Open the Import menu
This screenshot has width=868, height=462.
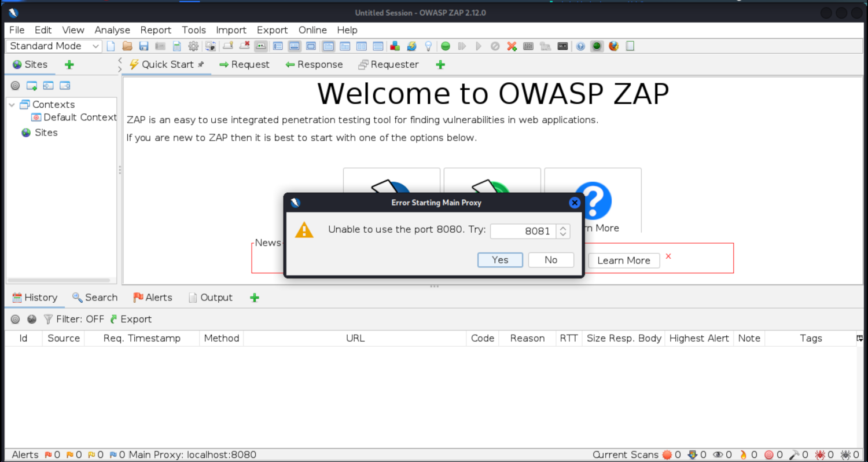(x=231, y=30)
